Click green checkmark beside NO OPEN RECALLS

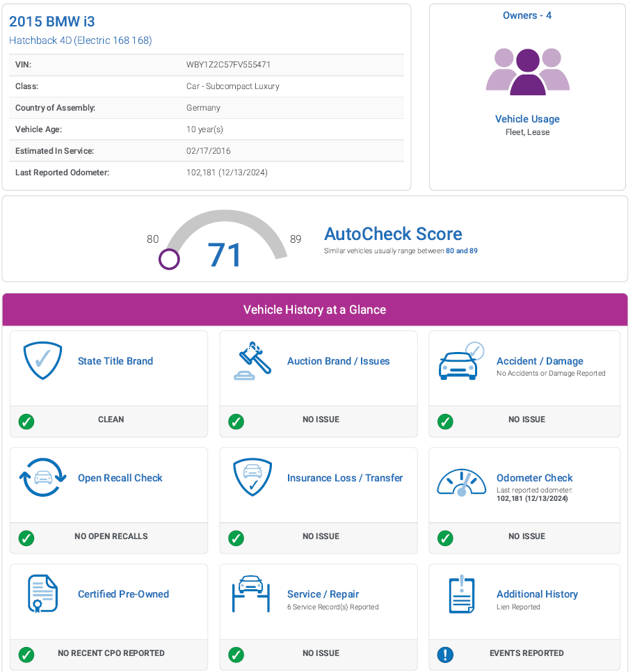[26, 538]
